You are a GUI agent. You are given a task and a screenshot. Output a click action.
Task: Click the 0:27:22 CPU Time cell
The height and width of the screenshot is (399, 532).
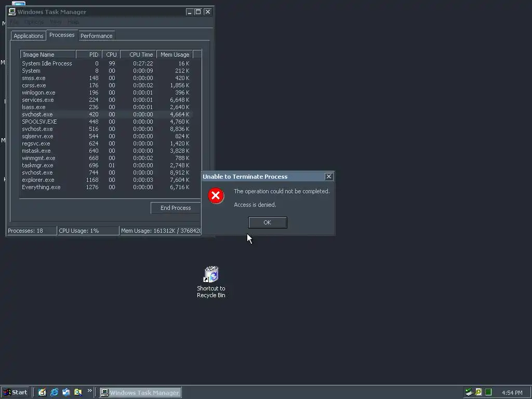143,63
